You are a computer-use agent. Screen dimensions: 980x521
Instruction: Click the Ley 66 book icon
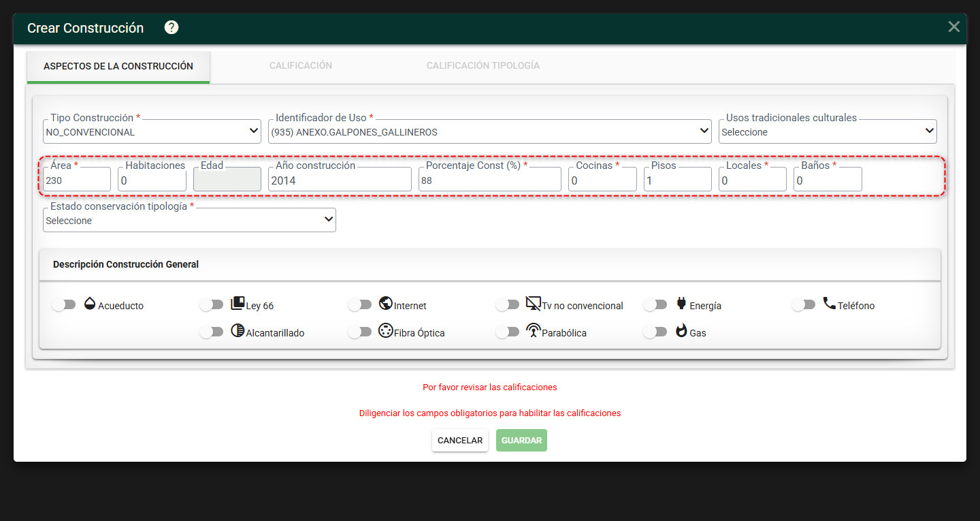tap(238, 304)
